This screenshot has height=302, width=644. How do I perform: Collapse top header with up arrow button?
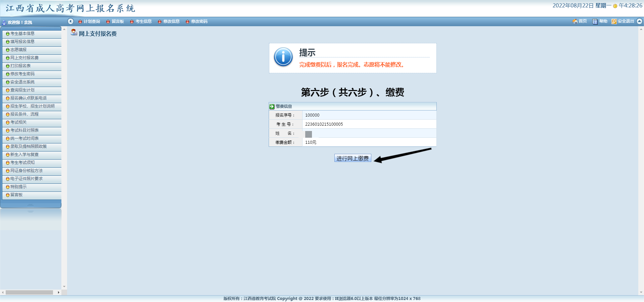pos(639,21)
